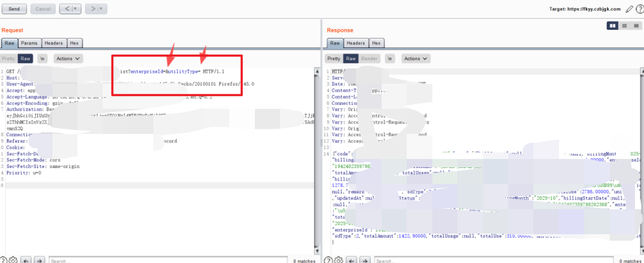
Task: Go to next request in history
Action: 92,9
